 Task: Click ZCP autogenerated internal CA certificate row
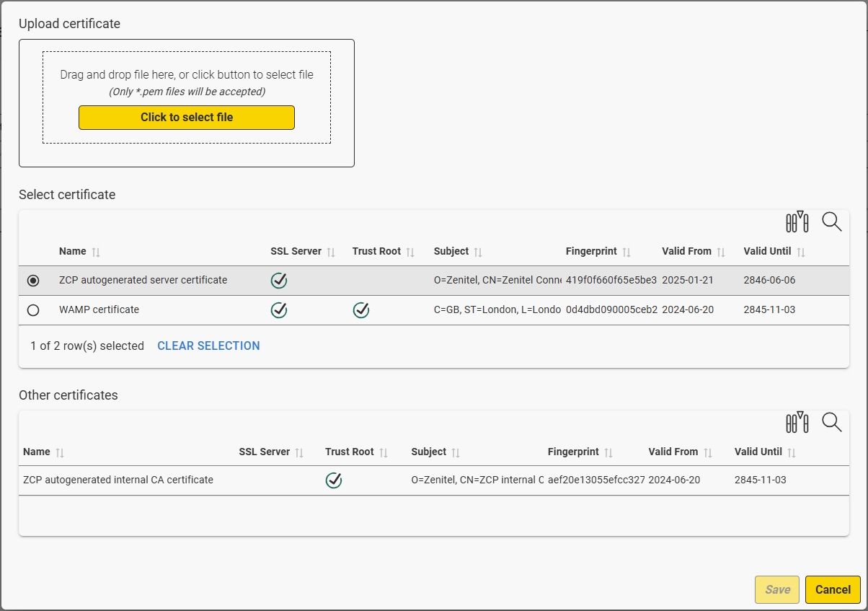click(118, 480)
